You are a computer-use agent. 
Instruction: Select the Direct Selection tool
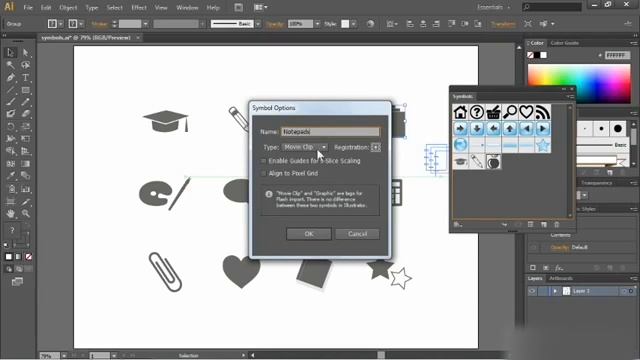click(25, 52)
